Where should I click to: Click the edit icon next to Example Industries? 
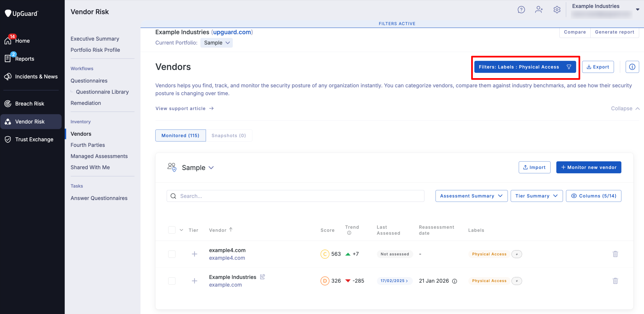(262, 277)
